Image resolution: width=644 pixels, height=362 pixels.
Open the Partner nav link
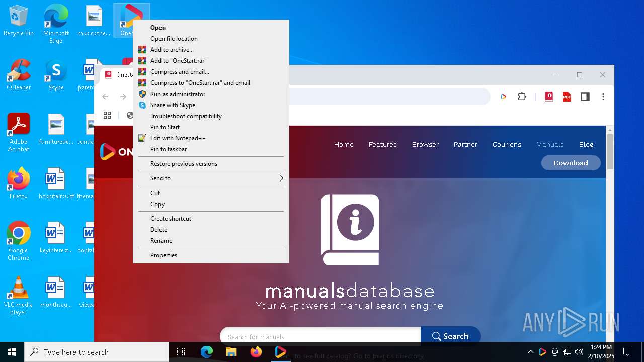point(465,144)
